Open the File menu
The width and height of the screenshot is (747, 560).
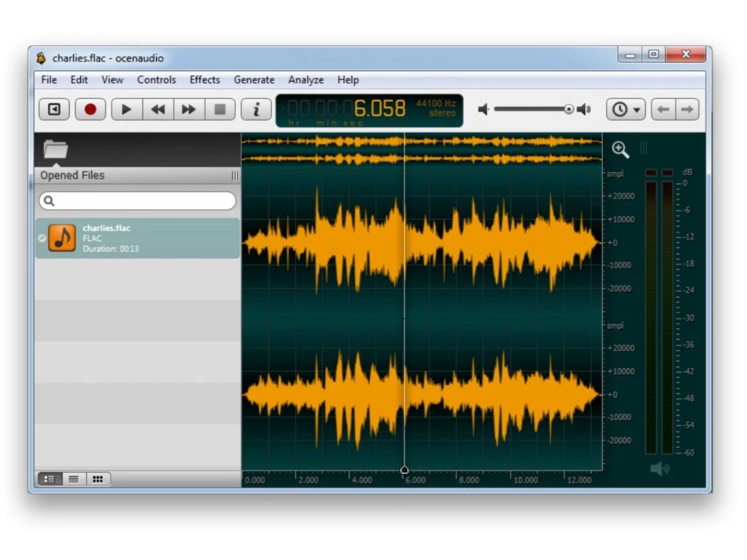(x=49, y=80)
